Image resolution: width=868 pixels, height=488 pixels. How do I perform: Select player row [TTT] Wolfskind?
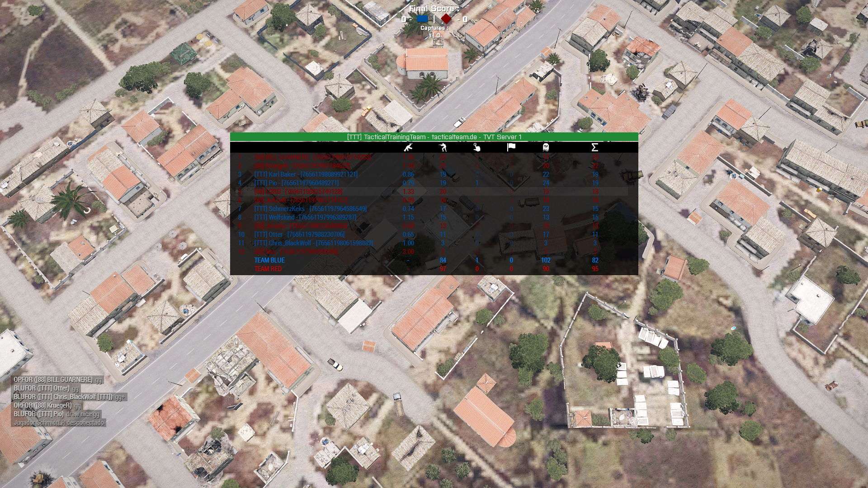[434, 217]
